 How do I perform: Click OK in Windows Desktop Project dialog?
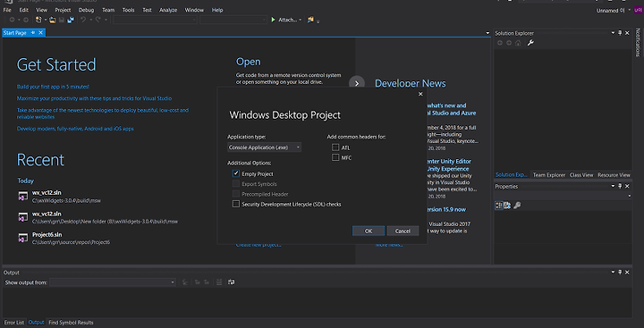[369, 231]
